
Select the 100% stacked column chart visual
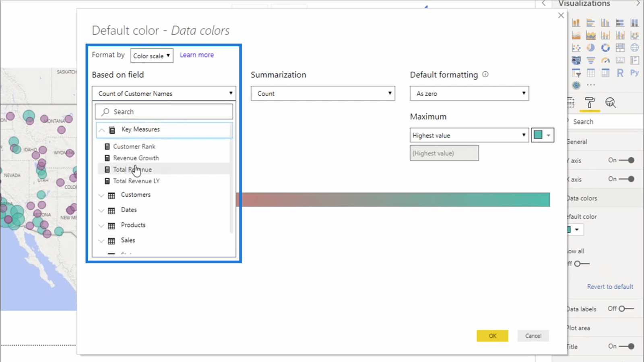click(x=635, y=23)
